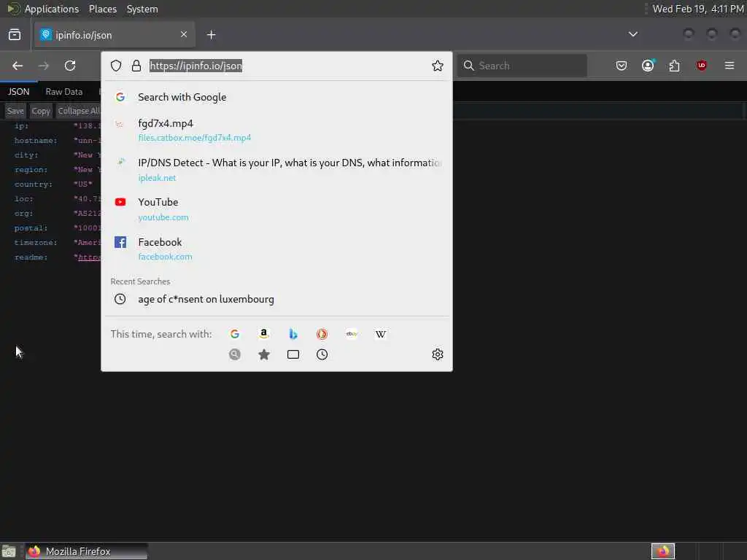Click the Collapse All button
The width and height of the screenshot is (747, 560).
79,111
